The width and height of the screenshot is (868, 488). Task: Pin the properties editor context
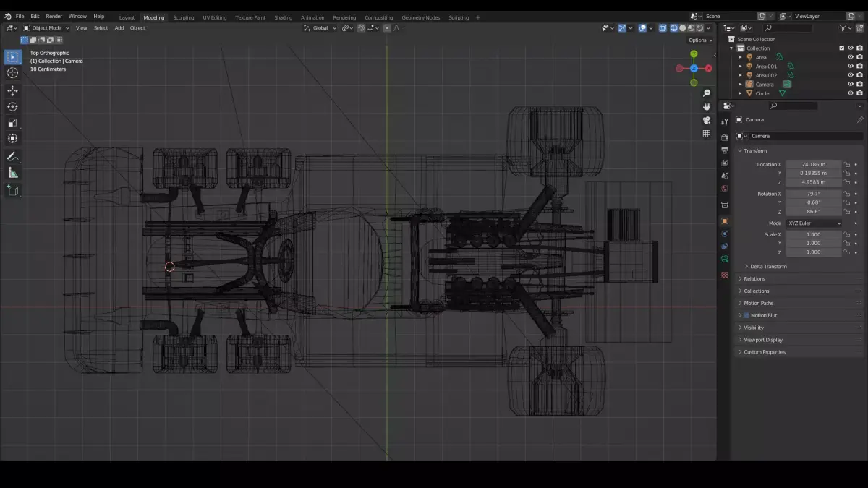(859, 120)
